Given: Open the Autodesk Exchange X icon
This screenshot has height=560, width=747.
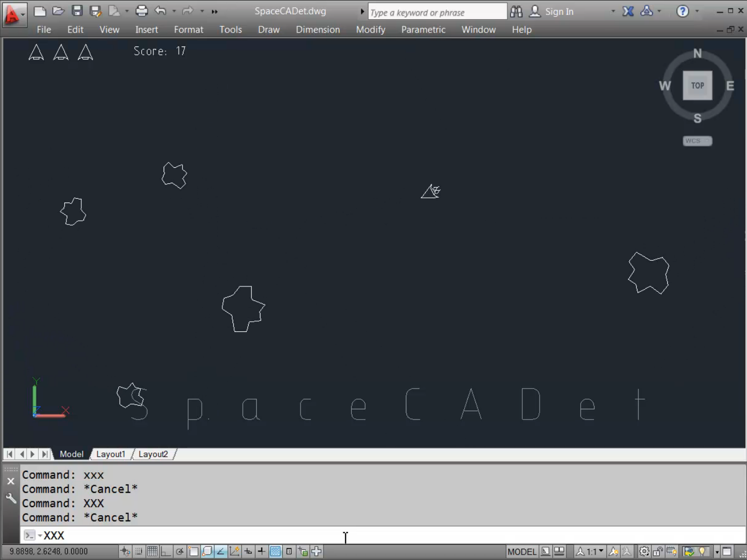Looking at the screenshot, I should pyautogui.click(x=628, y=11).
